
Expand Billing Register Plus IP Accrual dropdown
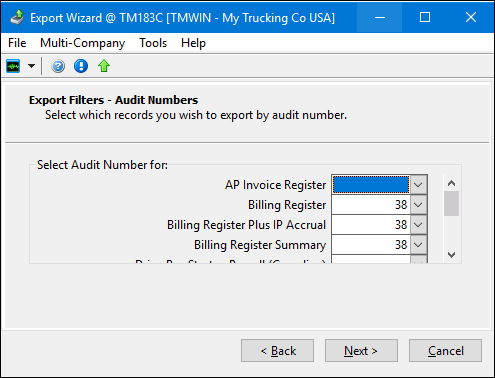coord(418,224)
